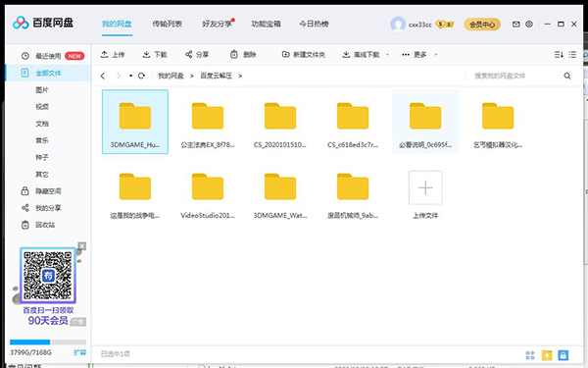Open the mail message icon
The image size is (588, 368).
pos(516,24)
